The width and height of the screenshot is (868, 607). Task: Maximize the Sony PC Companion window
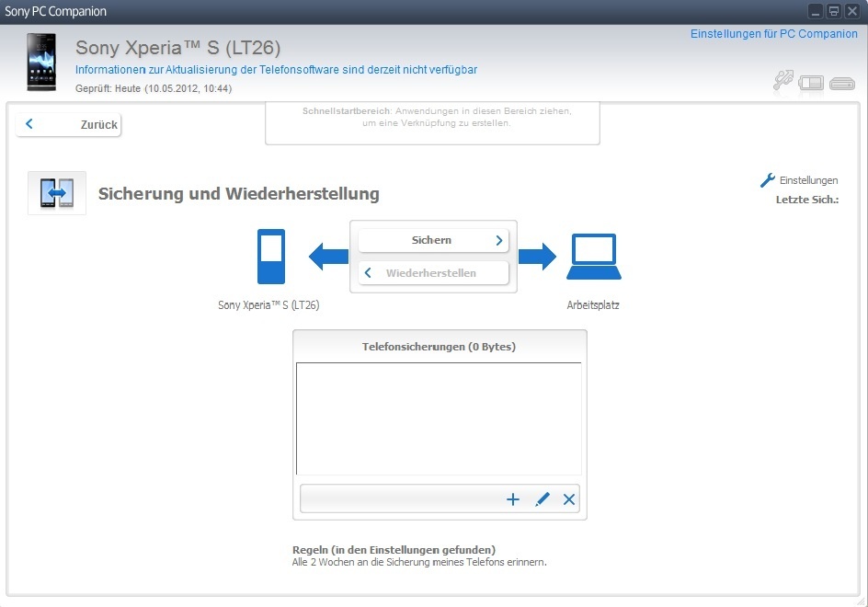coord(834,11)
